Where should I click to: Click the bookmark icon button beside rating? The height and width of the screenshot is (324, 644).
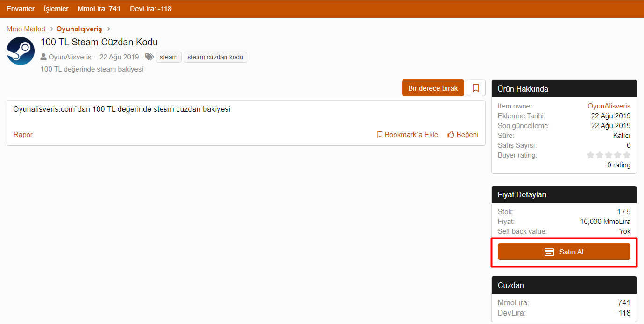coord(476,88)
